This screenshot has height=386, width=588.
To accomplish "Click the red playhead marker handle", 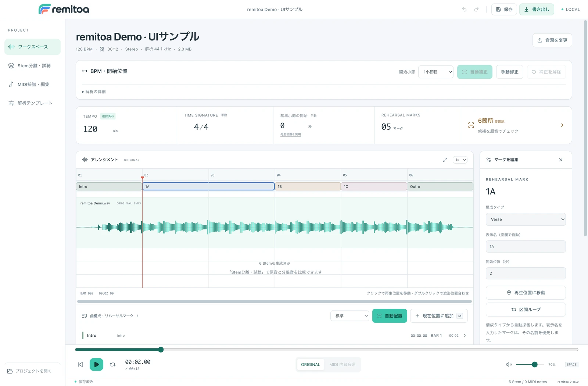I will pos(142,178).
